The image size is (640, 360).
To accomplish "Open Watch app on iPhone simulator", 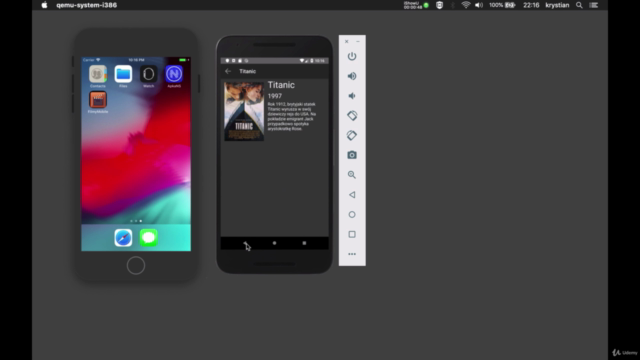I will (x=149, y=74).
